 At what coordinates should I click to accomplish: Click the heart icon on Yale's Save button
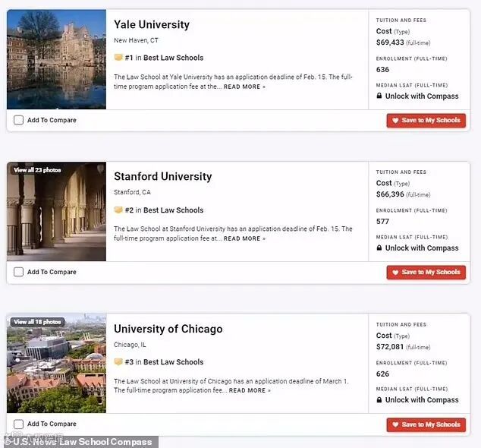click(395, 121)
